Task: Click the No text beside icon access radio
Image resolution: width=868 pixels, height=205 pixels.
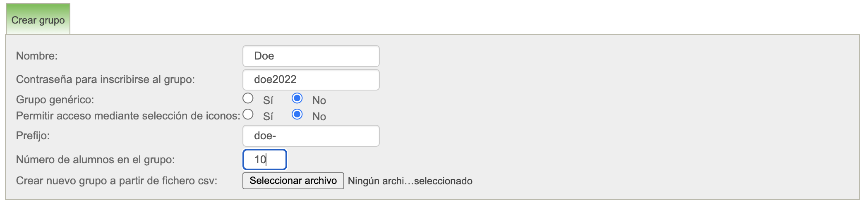Action: (319, 117)
